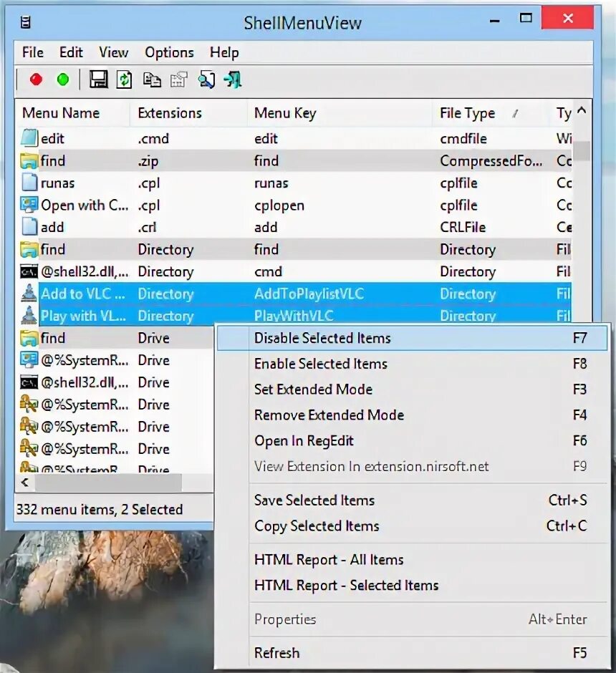Select Remove Extended Mode in context menu
616x673 pixels.
[x=412, y=415]
